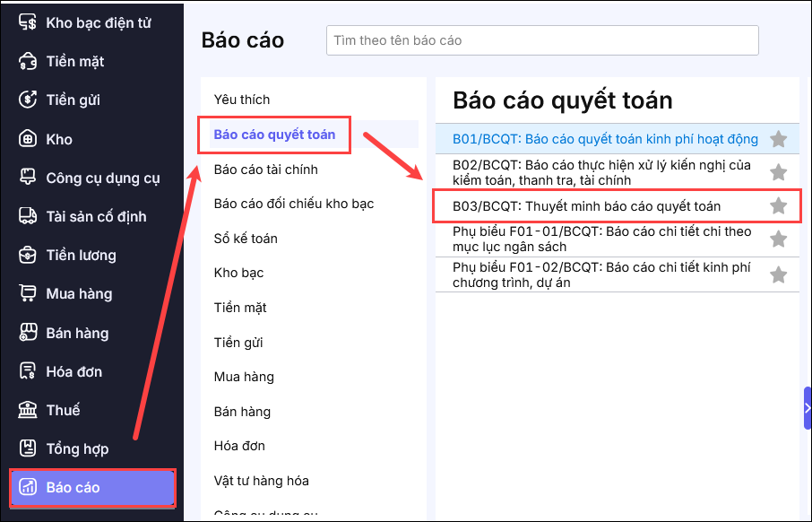Viewport: 812px width, 522px height.
Task: Toggle star on B03/BCQT Thuyết minh report
Action: 778,205
